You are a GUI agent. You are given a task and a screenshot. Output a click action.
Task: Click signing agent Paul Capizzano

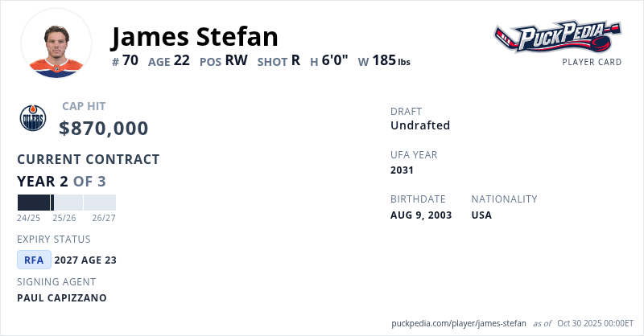pos(62,297)
